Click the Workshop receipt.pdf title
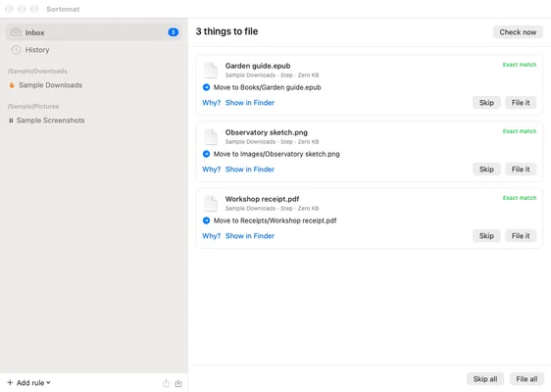 [262, 199]
